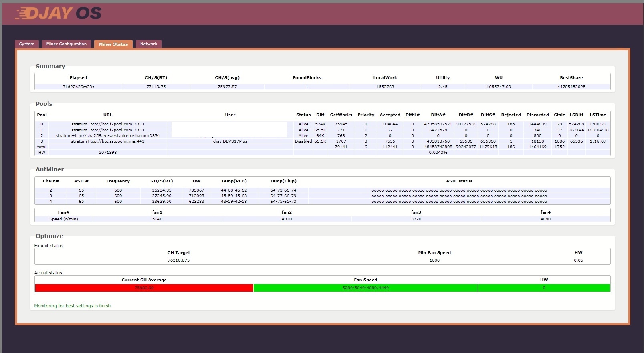Click the HW error percentage 0.0043%
The height and width of the screenshot is (353, 644).
pyautogui.click(x=438, y=153)
